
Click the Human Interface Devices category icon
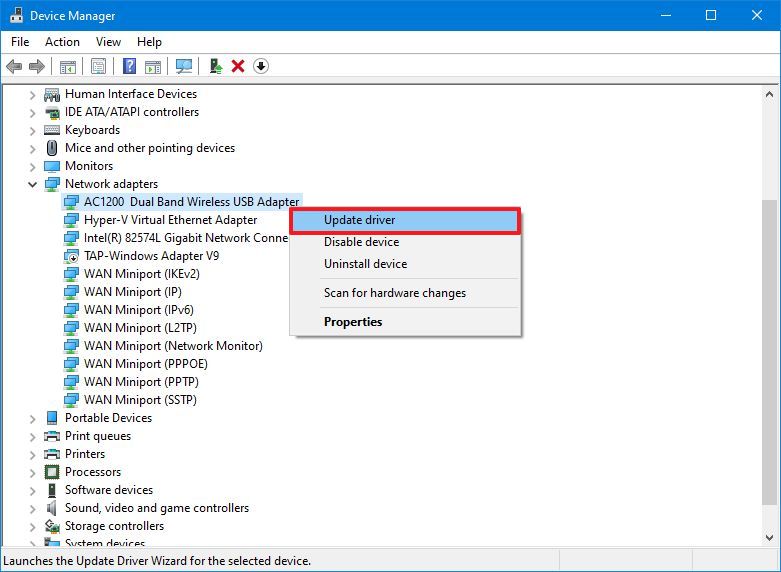tap(52, 94)
